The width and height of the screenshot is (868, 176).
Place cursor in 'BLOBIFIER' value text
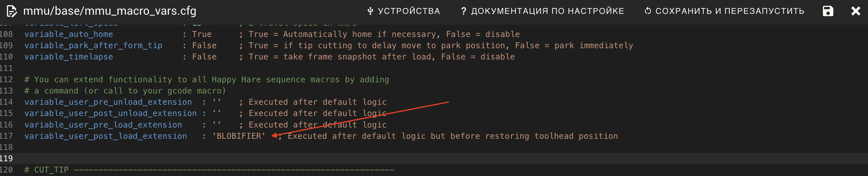click(239, 136)
